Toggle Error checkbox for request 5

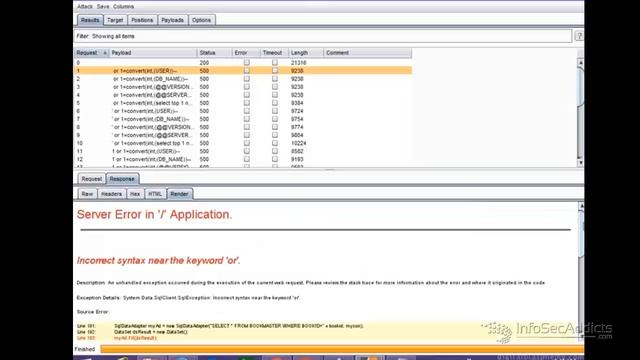pyautogui.click(x=247, y=103)
